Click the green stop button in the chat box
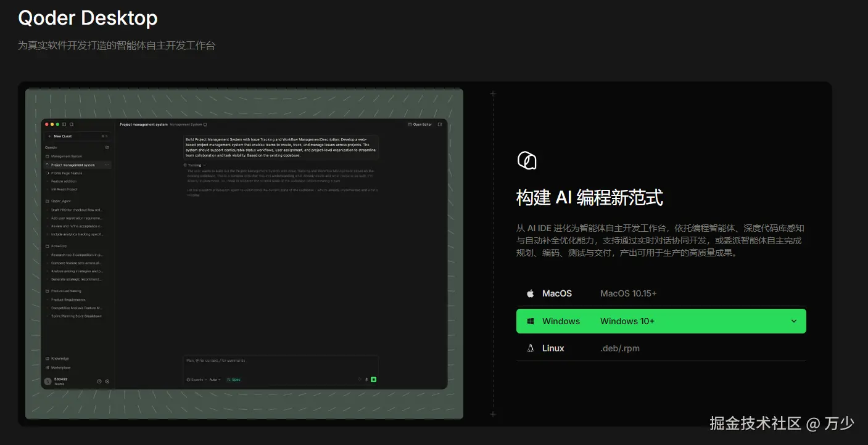Screen dimensions: 868x445 tap(374, 379)
